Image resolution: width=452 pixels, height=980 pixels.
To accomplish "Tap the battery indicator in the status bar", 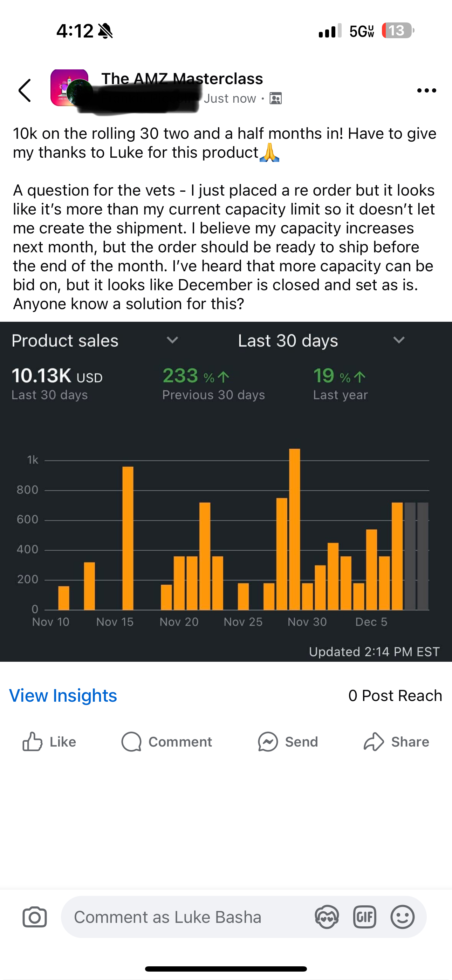I will [398, 31].
